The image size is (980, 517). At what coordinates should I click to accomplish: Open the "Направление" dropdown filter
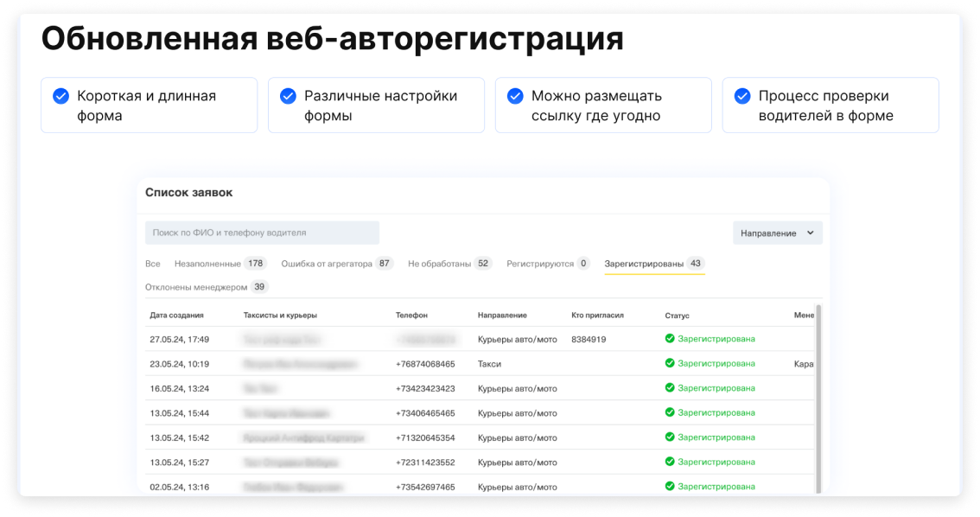[x=777, y=233]
